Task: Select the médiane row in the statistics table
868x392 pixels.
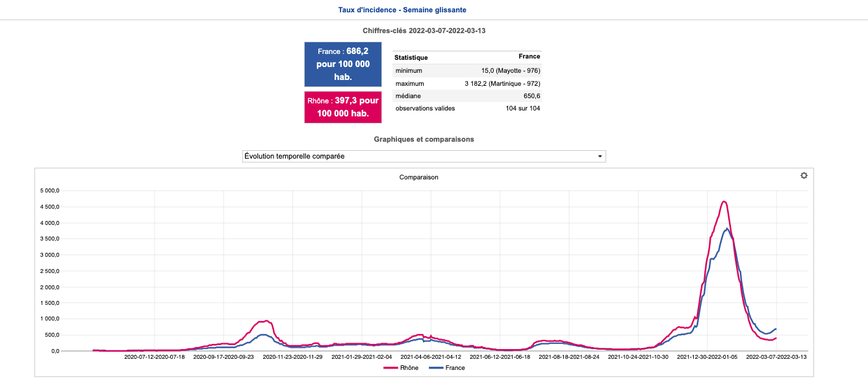Action: [x=466, y=96]
